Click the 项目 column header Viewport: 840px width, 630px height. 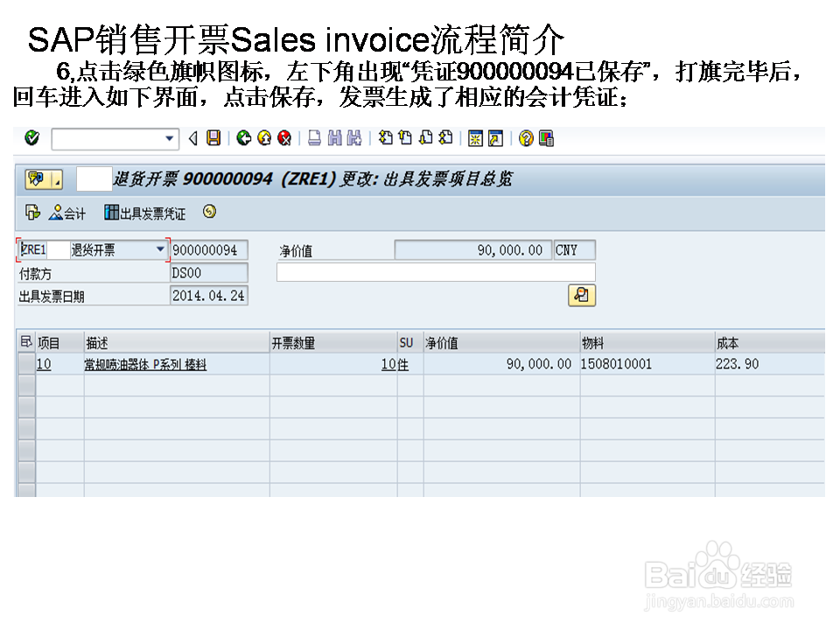point(59,343)
